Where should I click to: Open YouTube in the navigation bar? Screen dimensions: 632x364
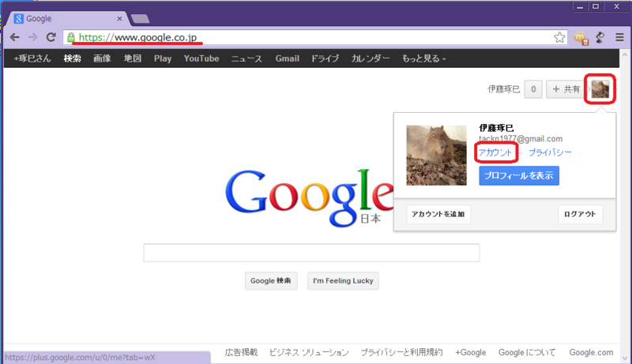pos(201,58)
